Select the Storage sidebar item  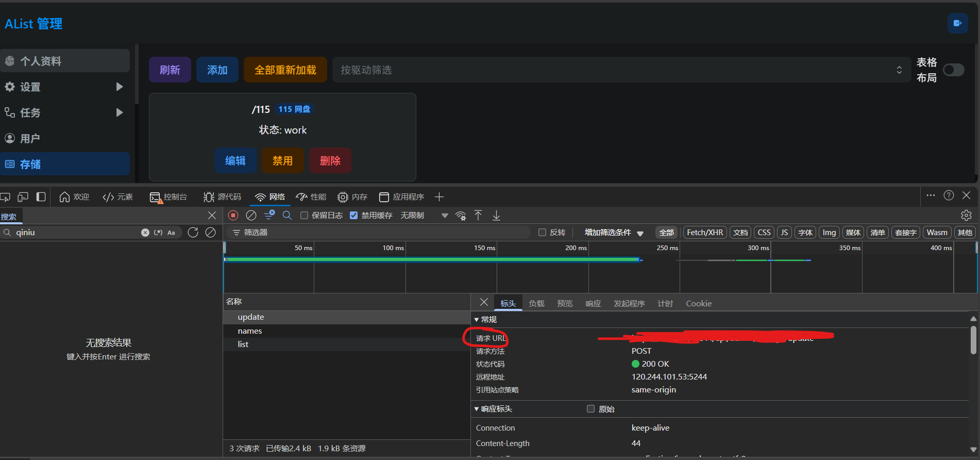65,164
